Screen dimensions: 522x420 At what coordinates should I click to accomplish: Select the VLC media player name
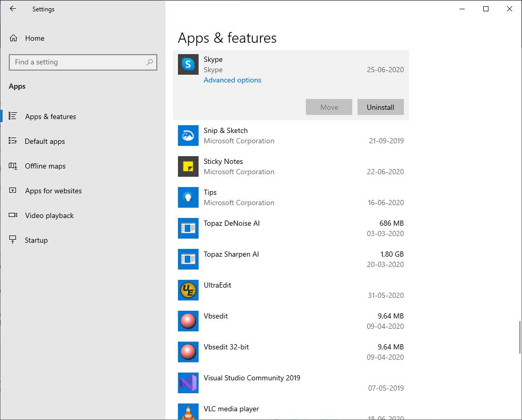point(232,409)
